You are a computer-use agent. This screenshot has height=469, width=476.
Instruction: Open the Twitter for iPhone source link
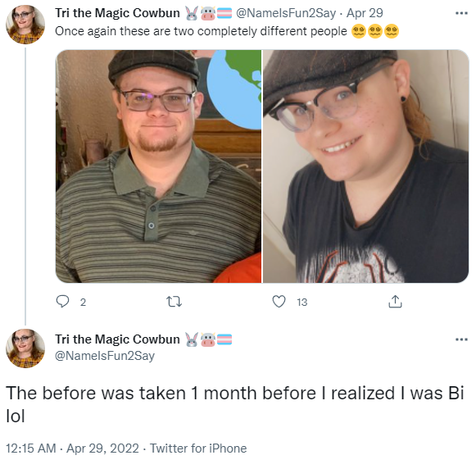[x=198, y=449]
